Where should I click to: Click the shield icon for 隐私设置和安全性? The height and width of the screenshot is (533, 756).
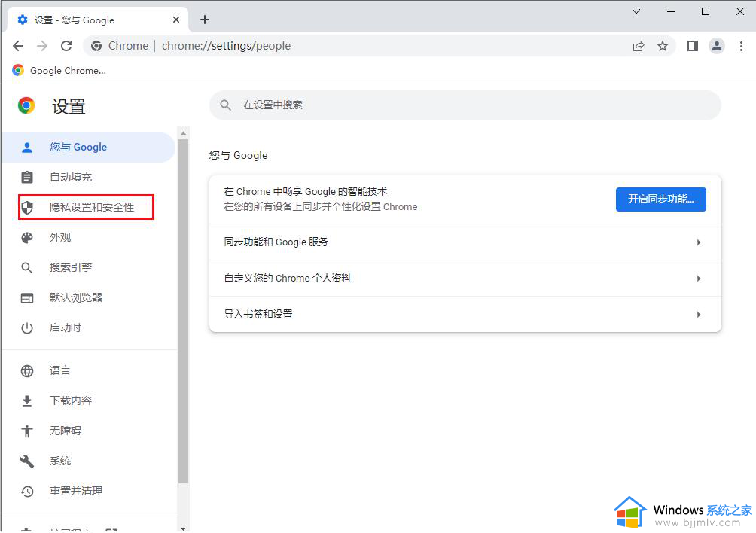(x=27, y=208)
